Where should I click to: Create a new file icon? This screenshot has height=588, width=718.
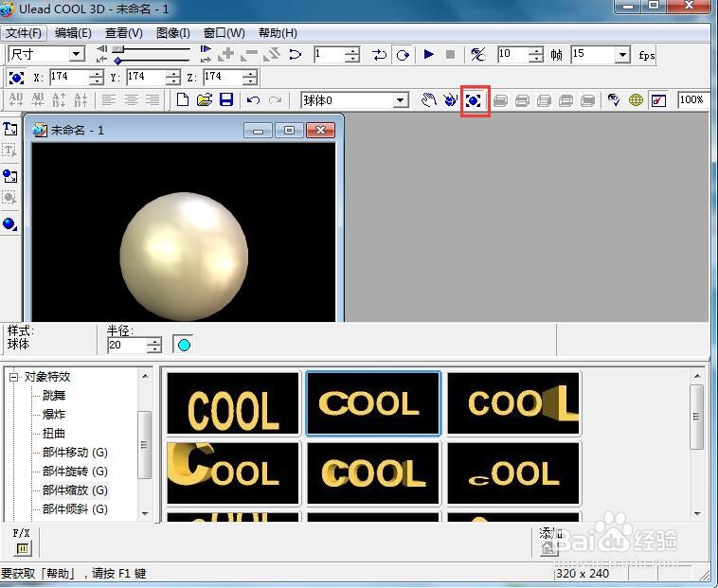coord(183,99)
